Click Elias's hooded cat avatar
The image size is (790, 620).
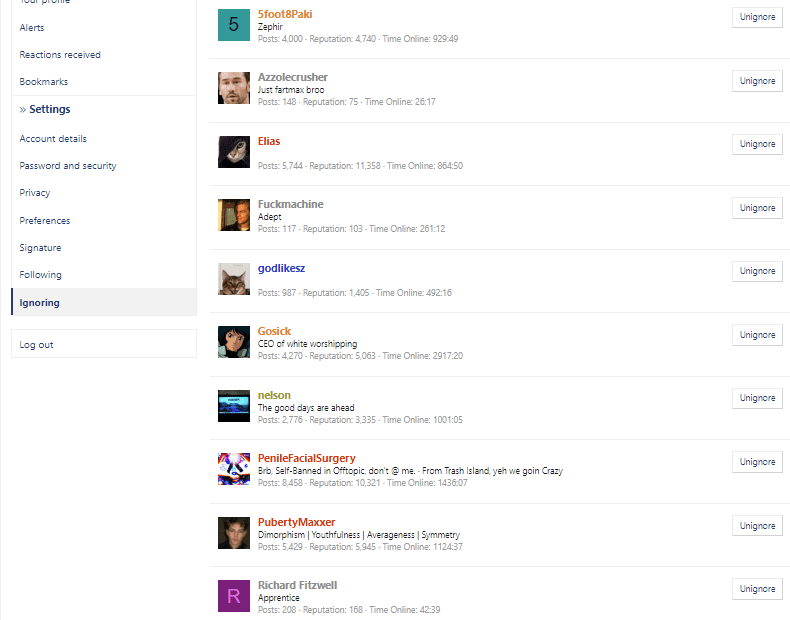(x=234, y=152)
